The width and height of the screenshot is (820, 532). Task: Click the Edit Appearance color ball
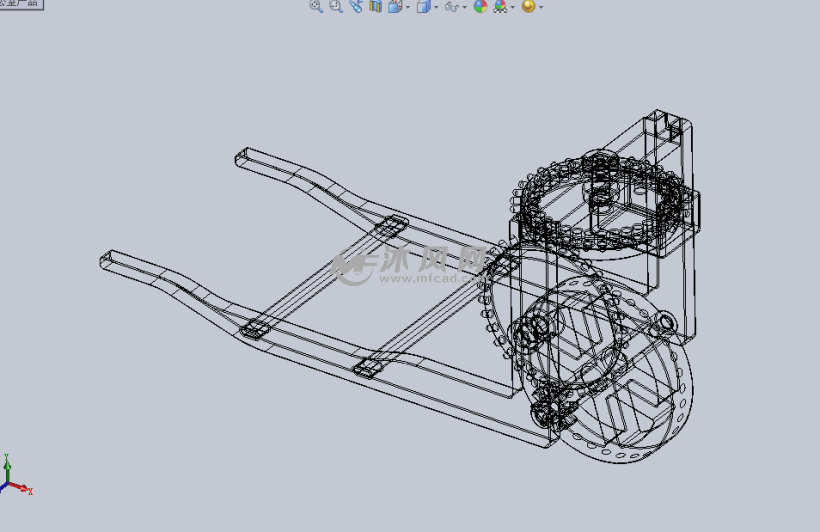point(480,6)
